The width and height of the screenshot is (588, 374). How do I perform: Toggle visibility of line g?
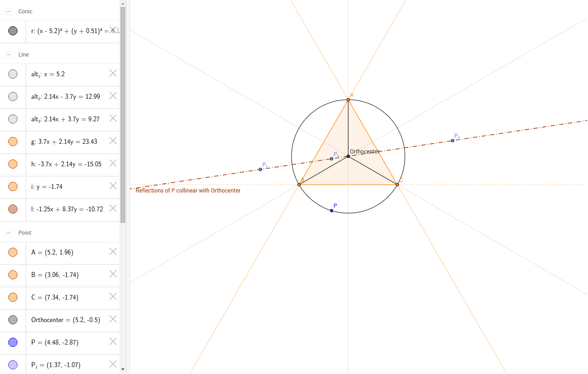pos(13,142)
